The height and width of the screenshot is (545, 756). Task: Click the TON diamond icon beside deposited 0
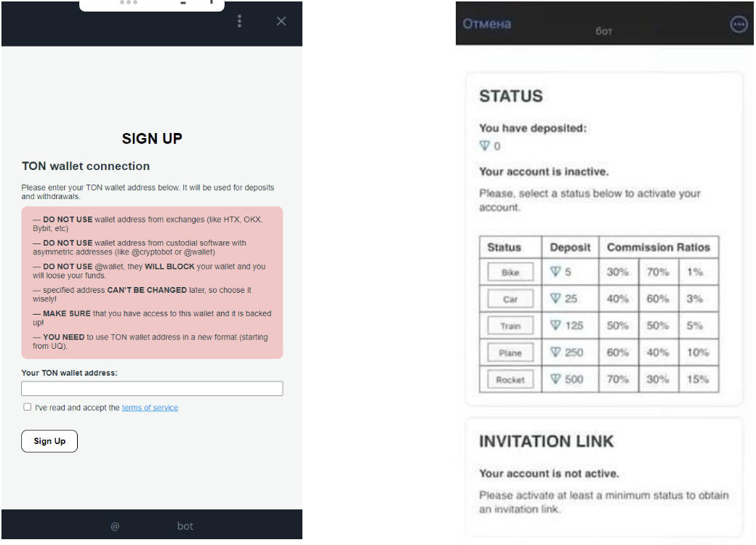point(485,145)
